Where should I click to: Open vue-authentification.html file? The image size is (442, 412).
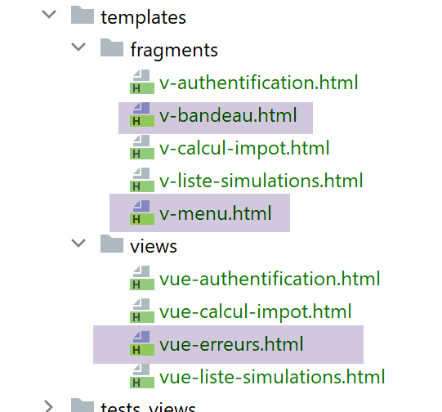[x=270, y=279]
